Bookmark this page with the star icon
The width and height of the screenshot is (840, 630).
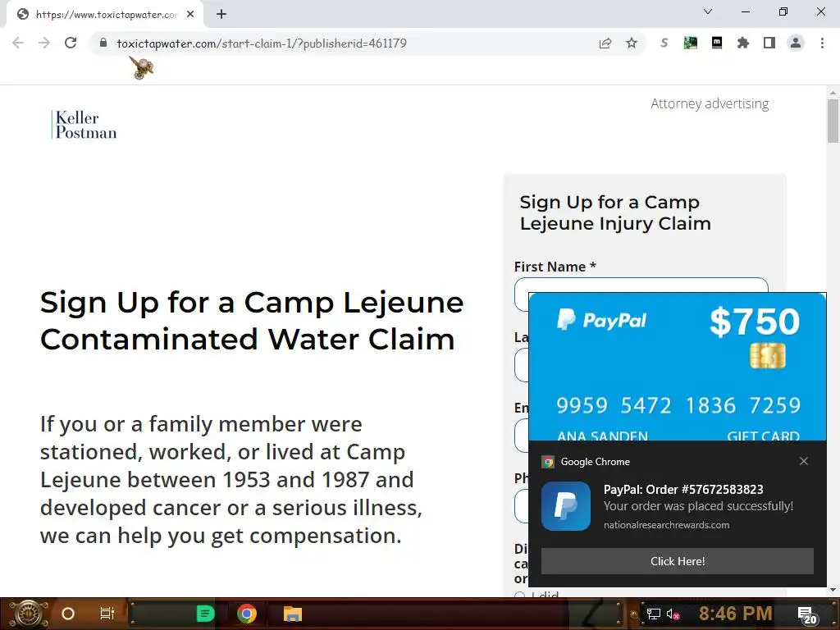[632, 43]
